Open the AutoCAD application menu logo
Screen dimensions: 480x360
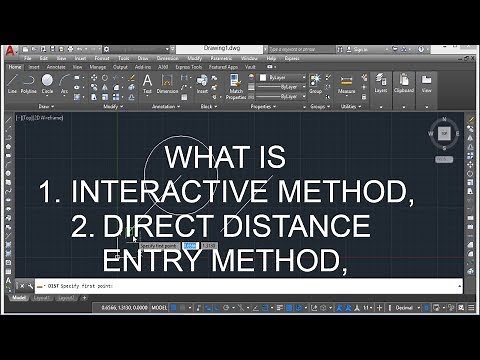click(11, 51)
